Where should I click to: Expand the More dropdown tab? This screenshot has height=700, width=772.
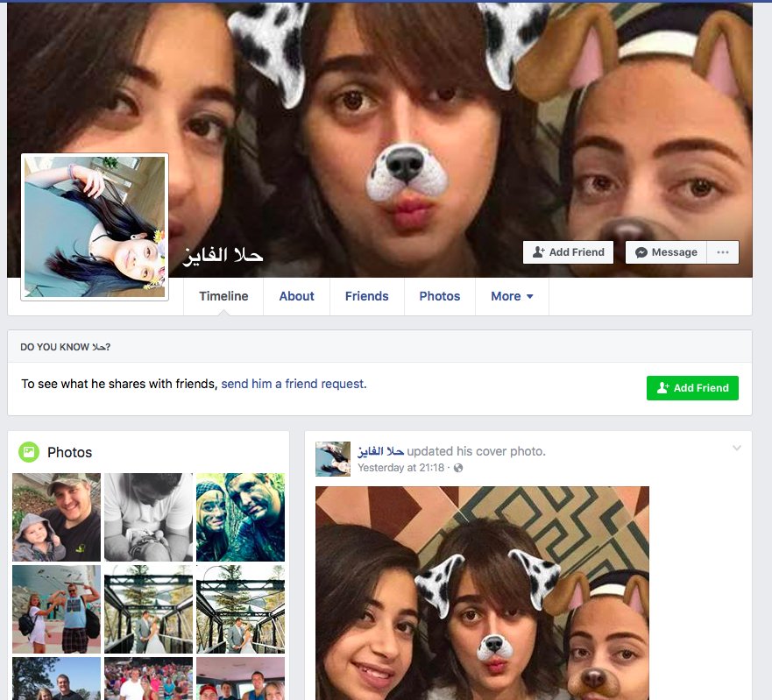tap(512, 296)
